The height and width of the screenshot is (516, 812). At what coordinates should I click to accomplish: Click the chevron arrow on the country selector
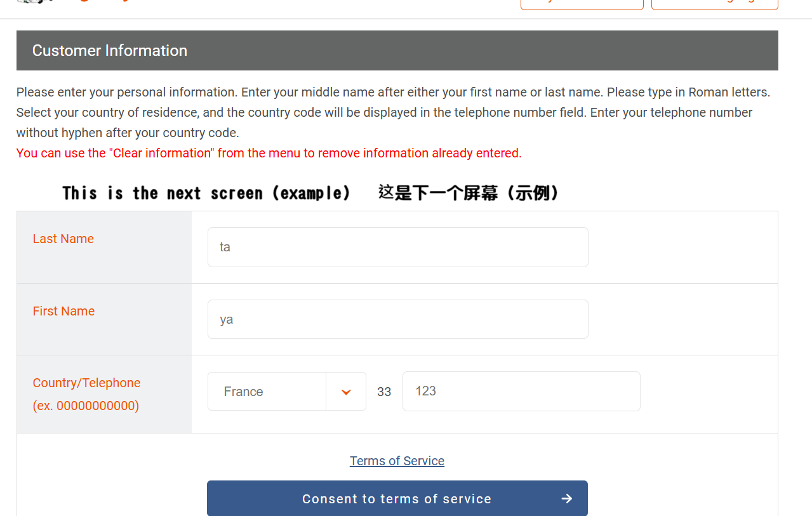pos(346,391)
